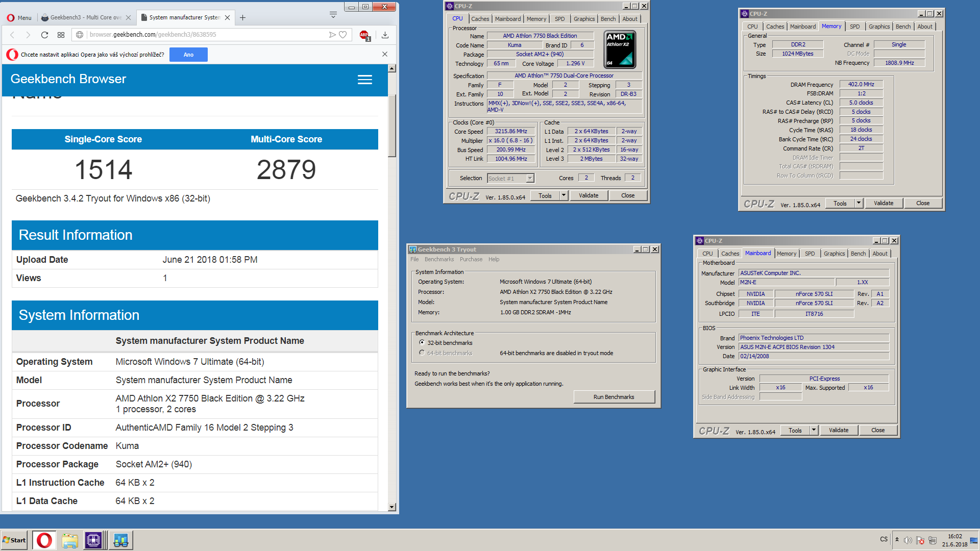Open Socket #1 selection dropdown

pos(510,178)
